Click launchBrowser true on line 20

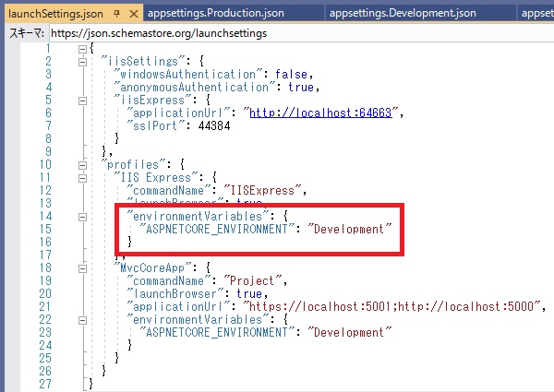tap(249, 293)
